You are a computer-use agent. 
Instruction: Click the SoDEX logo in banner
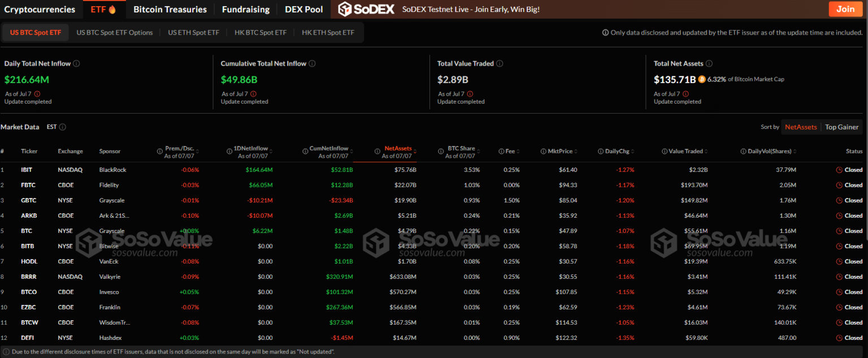point(366,9)
